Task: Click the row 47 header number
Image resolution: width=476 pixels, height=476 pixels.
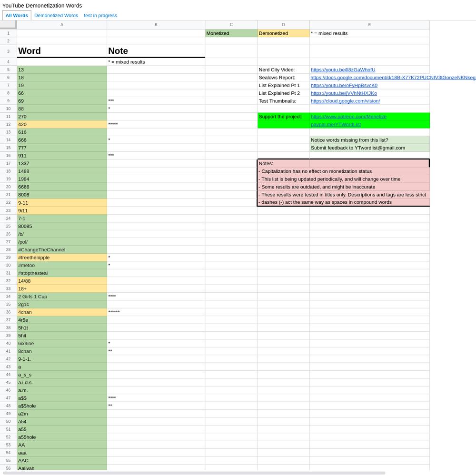Action: (8, 398)
